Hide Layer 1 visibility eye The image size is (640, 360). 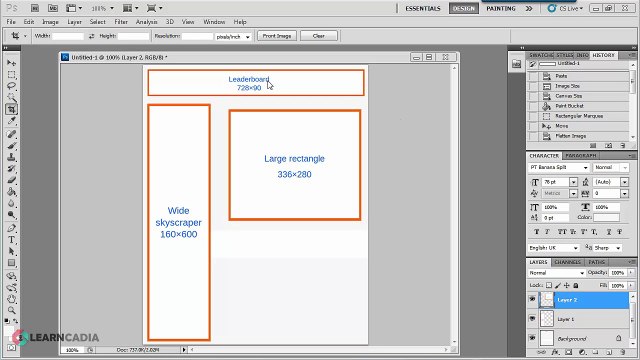(x=532, y=318)
